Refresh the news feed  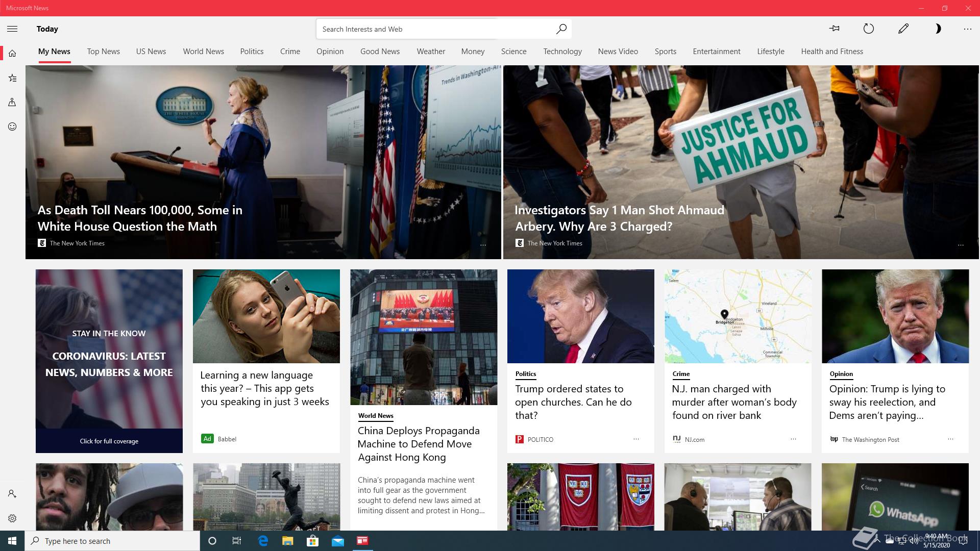[868, 29]
